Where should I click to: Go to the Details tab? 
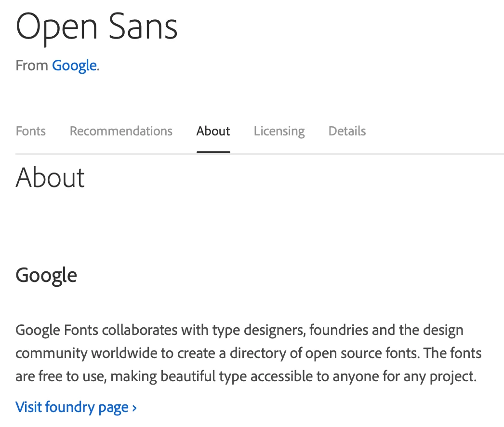[x=347, y=131]
